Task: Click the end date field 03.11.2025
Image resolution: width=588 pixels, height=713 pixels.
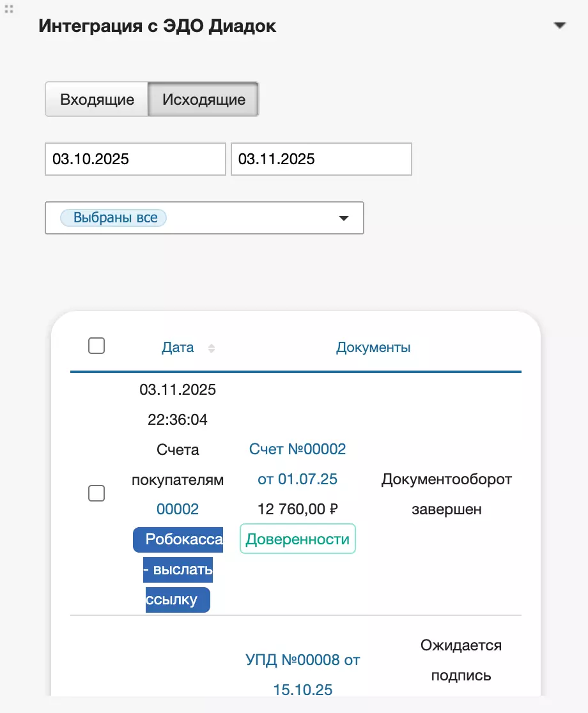Action: (x=321, y=159)
